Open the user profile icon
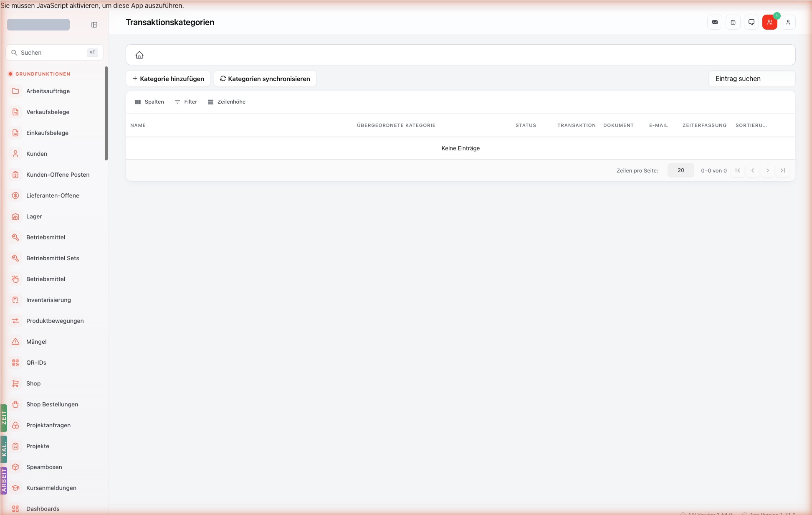This screenshot has height=515, width=812. point(788,22)
